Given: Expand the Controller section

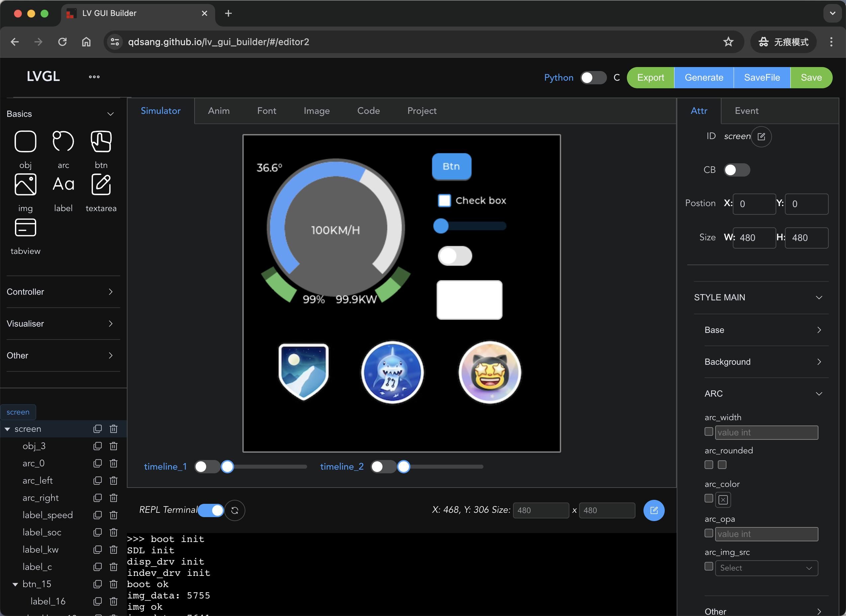Looking at the screenshot, I should click(x=60, y=292).
